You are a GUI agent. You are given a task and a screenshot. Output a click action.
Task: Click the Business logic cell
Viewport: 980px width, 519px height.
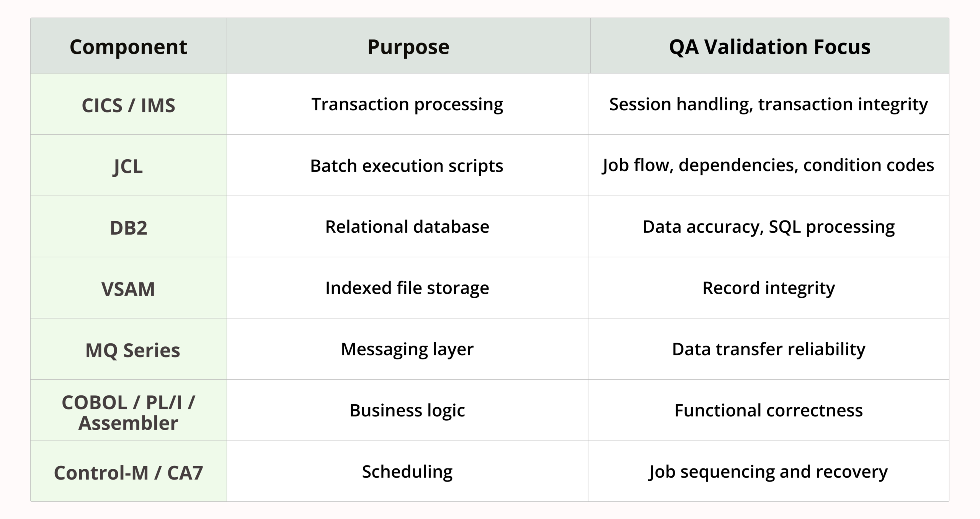pos(407,410)
